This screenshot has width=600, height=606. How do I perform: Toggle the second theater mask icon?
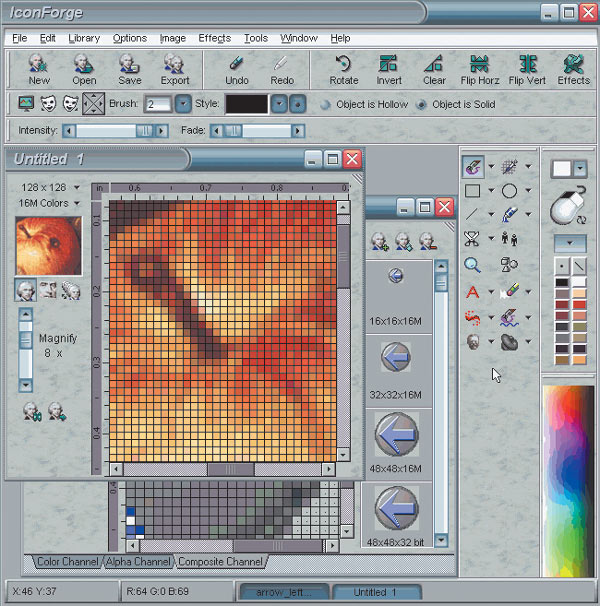point(70,104)
